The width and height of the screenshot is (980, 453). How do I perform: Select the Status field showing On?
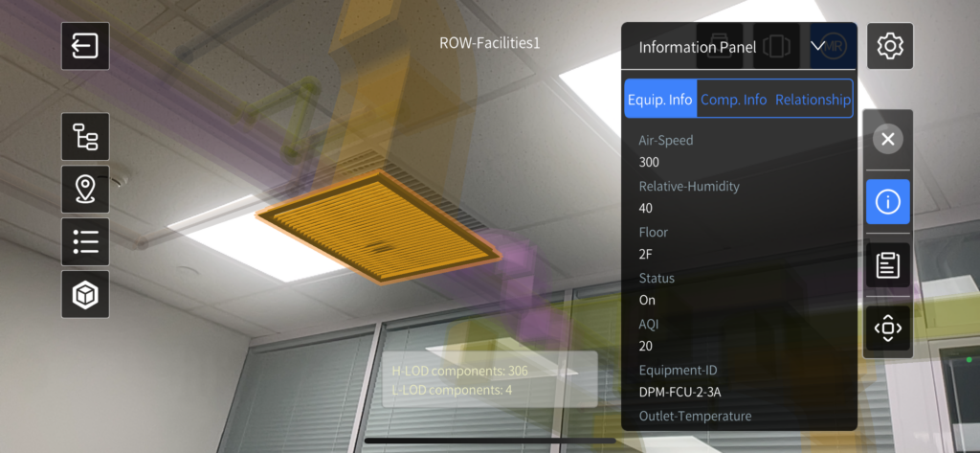pos(647,299)
